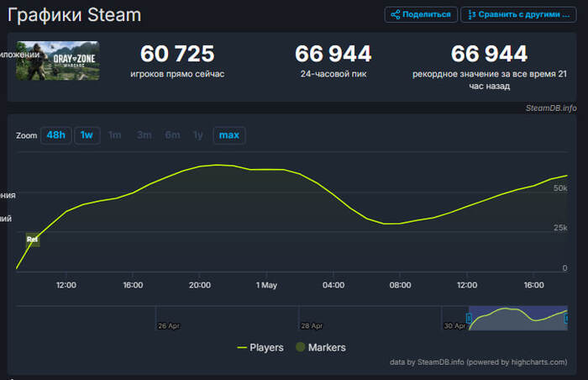The height and width of the screenshot is (380, 588).
Task: Click the 20:00 axis label
Action: point(200,285)
